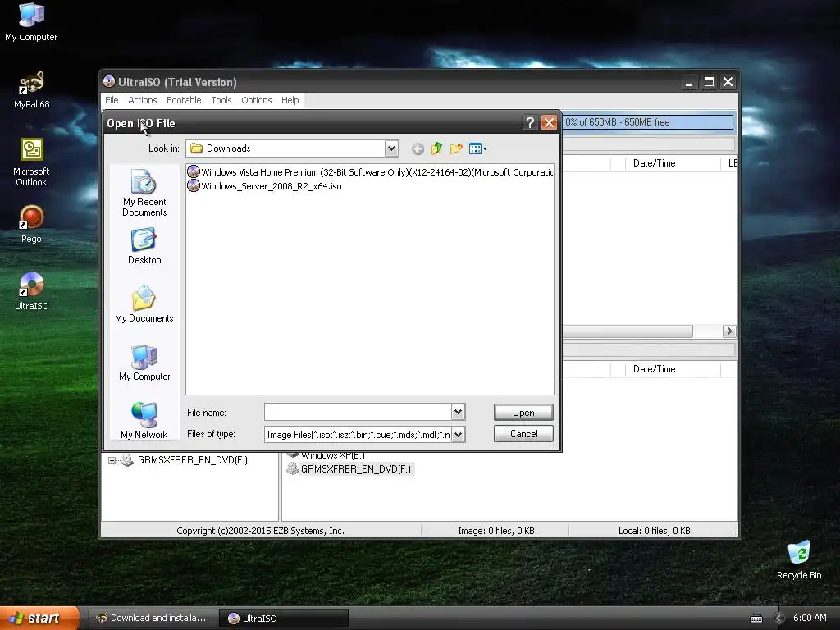
Task: Click the horizontal scrollbar right arrow
Action: pyautogui.click(x=729, y=331)
